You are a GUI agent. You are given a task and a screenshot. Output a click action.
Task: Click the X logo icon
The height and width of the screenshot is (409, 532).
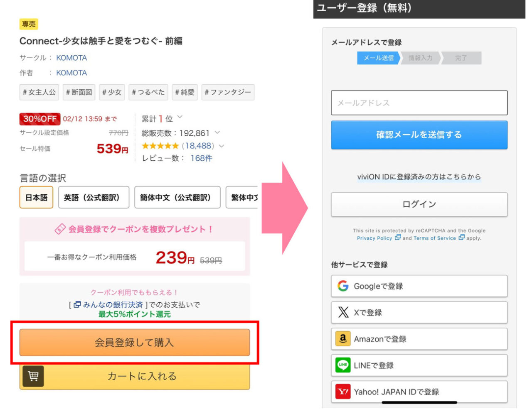point(343,312)
